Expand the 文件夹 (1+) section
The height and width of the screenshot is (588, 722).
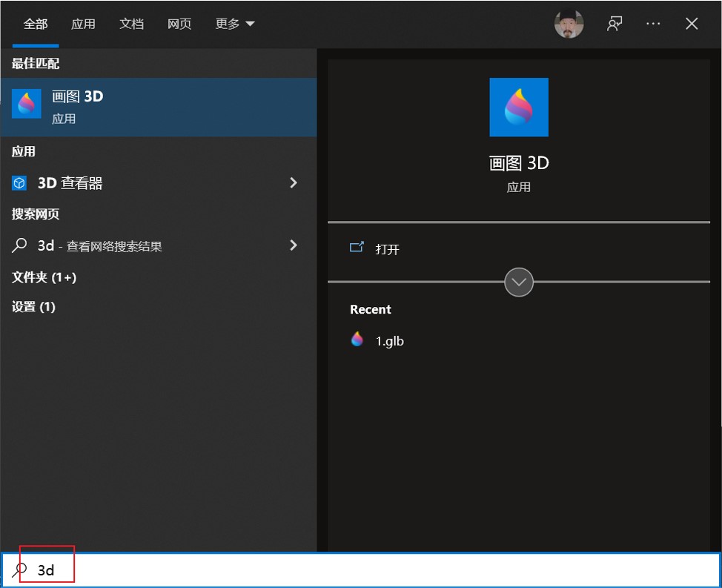click(x=44, y=277)
